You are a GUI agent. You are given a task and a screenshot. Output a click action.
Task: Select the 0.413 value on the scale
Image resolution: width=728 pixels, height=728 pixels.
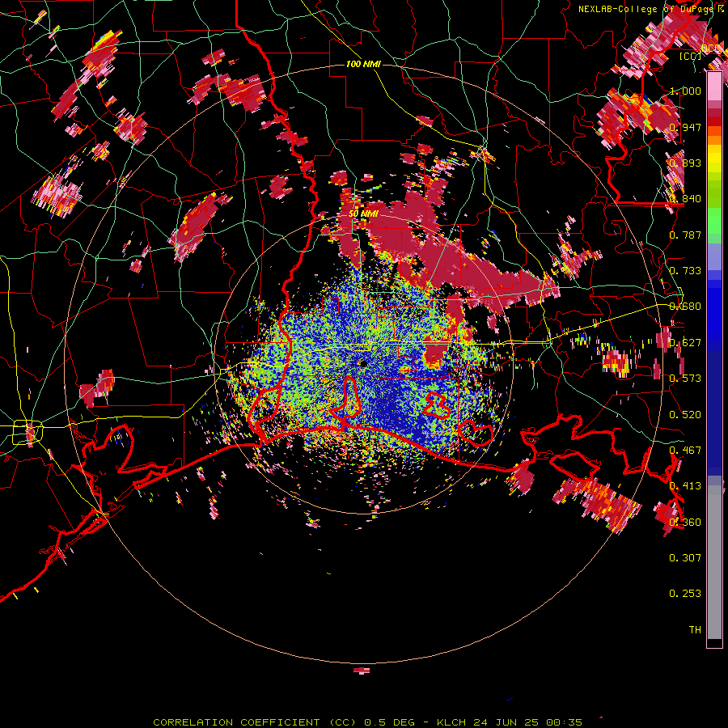coord(685,486)
